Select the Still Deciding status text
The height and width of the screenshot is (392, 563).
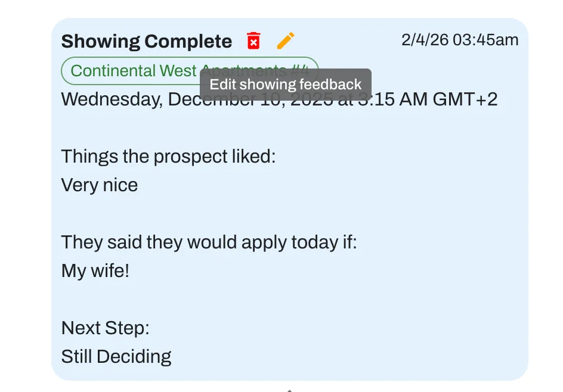[116, 357]
